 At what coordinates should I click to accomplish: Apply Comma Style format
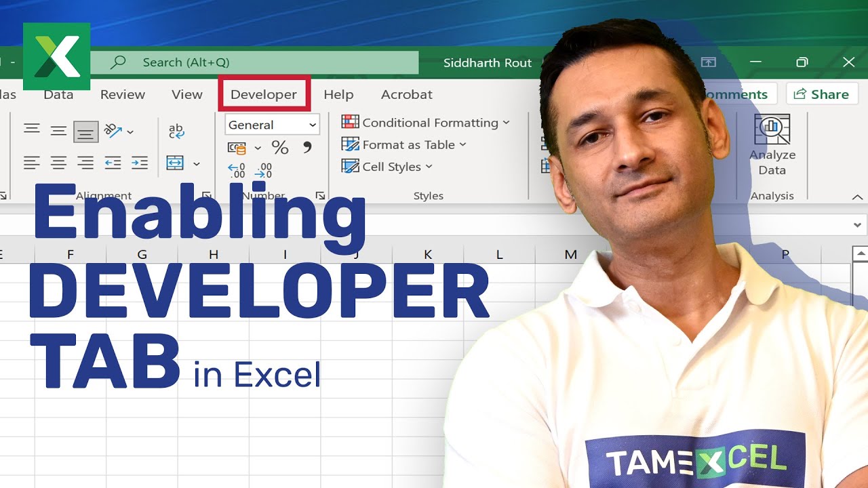(307, 147)
